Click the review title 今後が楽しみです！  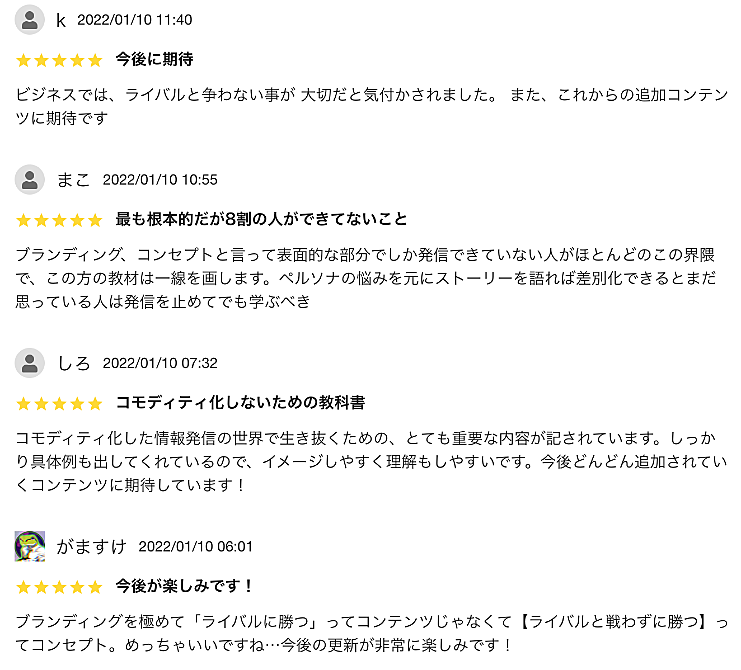pyautogui.click(x=185, y=586)
